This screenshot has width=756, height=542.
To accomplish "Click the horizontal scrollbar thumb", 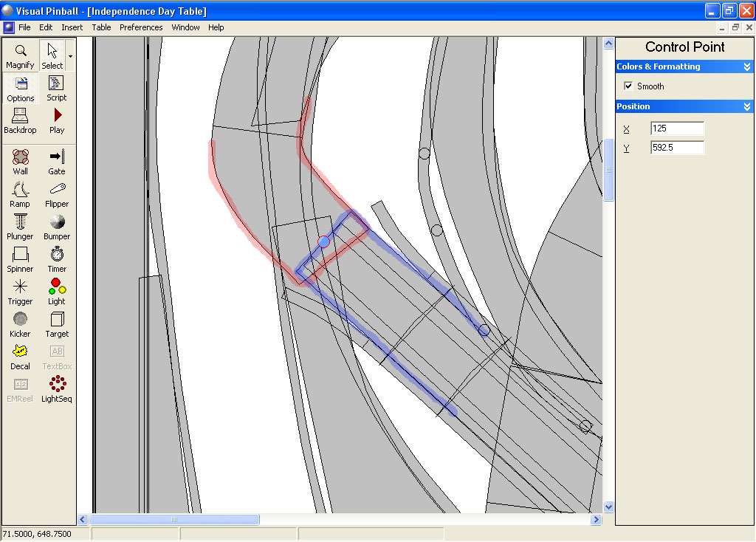I will pyautogui.click(x=174, y=520).
